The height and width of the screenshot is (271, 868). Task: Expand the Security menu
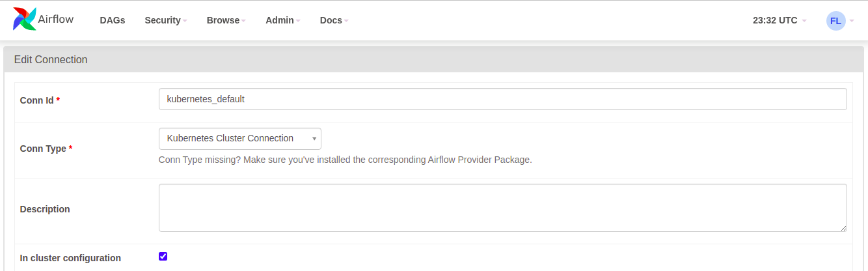pos(166,20)
